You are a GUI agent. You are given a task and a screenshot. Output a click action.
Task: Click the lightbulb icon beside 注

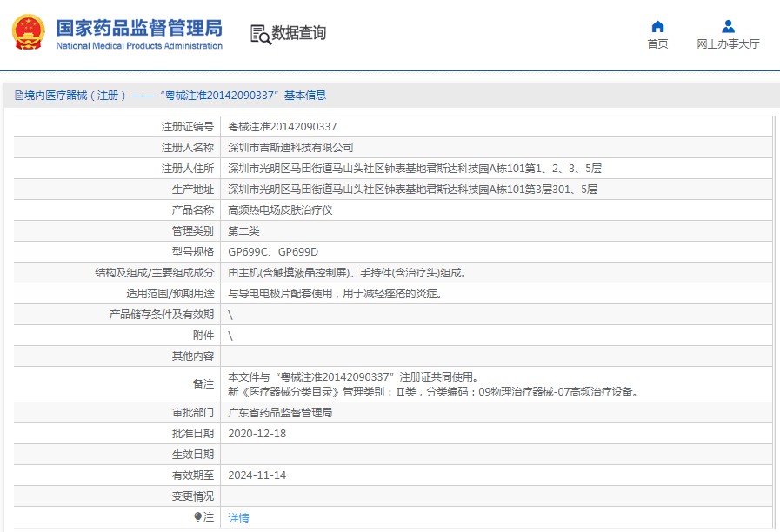click(197, 516)
